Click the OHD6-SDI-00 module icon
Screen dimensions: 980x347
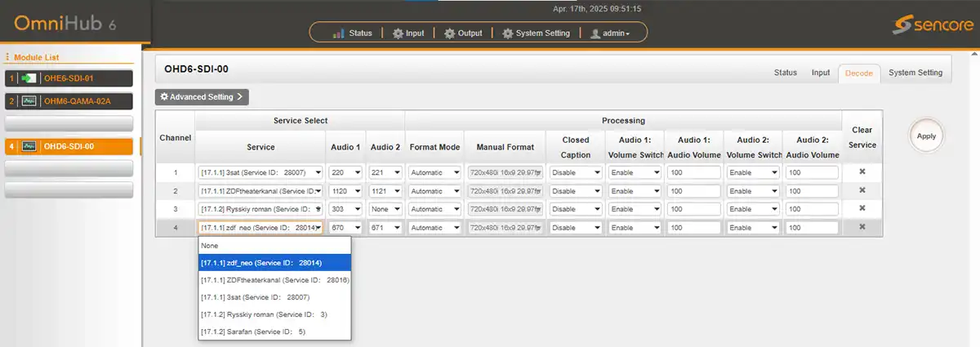click(29, 147)
